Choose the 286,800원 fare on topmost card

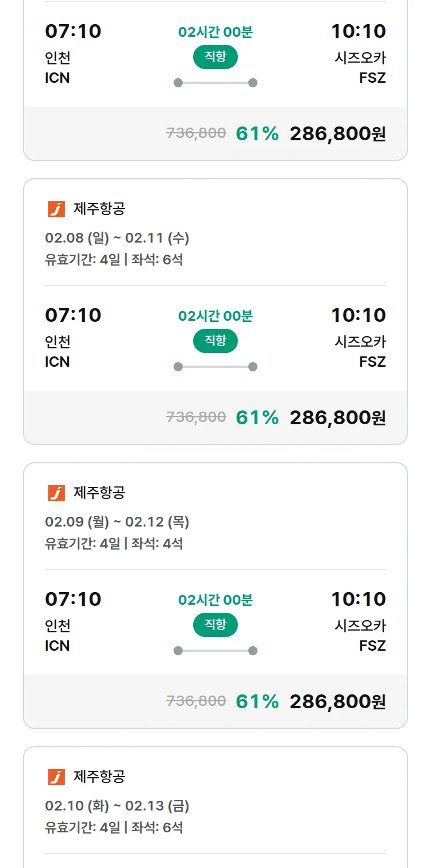[x=337, y=134]
